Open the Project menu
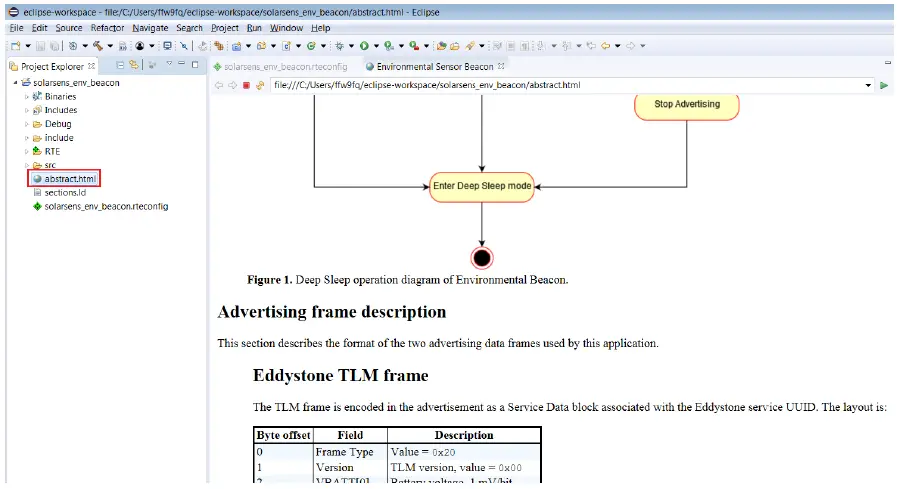This screenshot has height=489, width=897. click(x=224, y=27)
